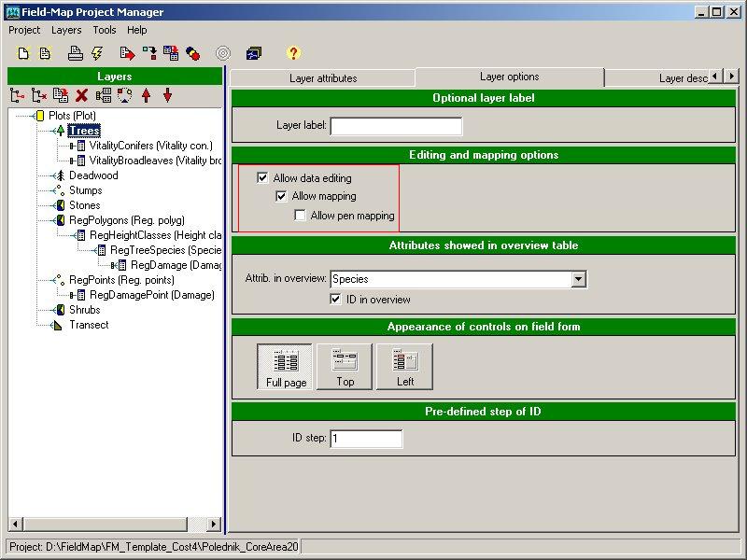Open the Layers menu
747x560 pixels.
tap(66, 30)
